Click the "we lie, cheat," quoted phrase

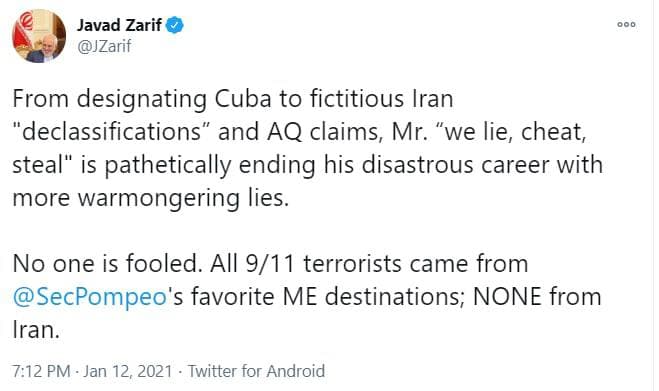click(x=512, y=132)
